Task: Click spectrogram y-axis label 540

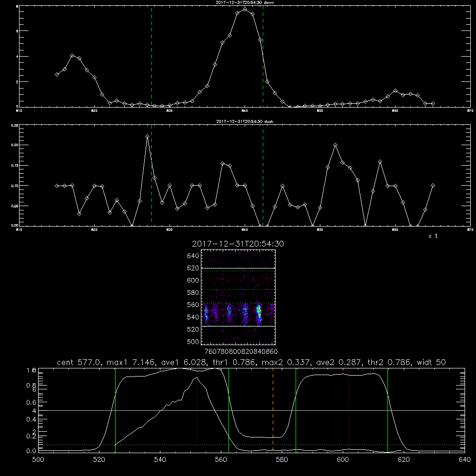Action: point(193,317)
